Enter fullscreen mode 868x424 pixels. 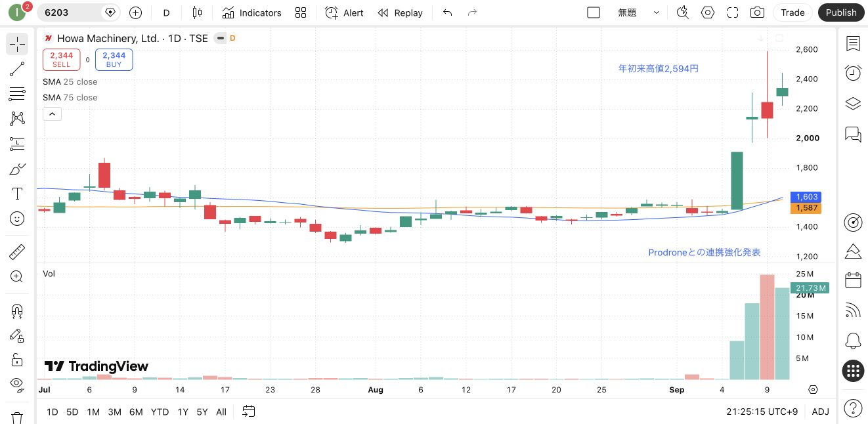(x=733, y=12)
